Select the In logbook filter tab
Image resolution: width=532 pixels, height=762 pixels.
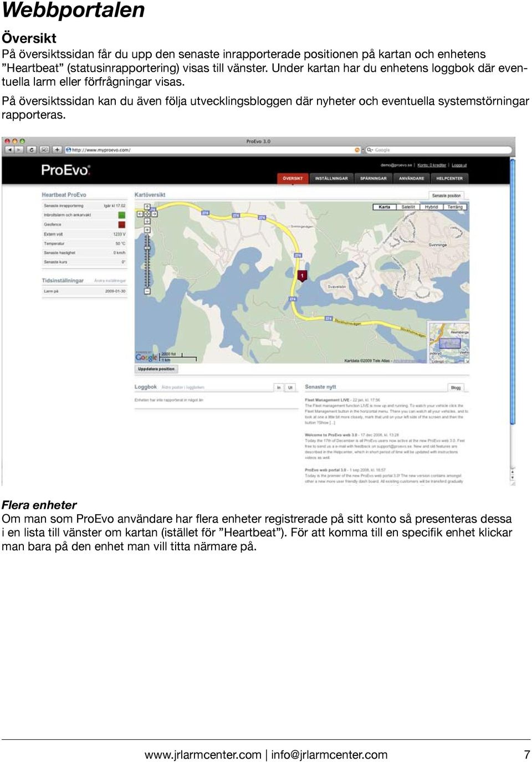[279, 388]
